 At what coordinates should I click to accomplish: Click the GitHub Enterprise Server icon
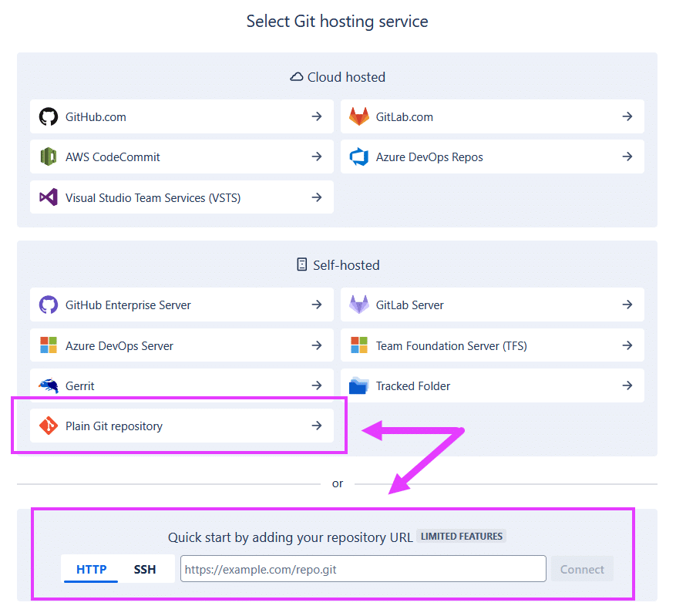pos(49,305)
